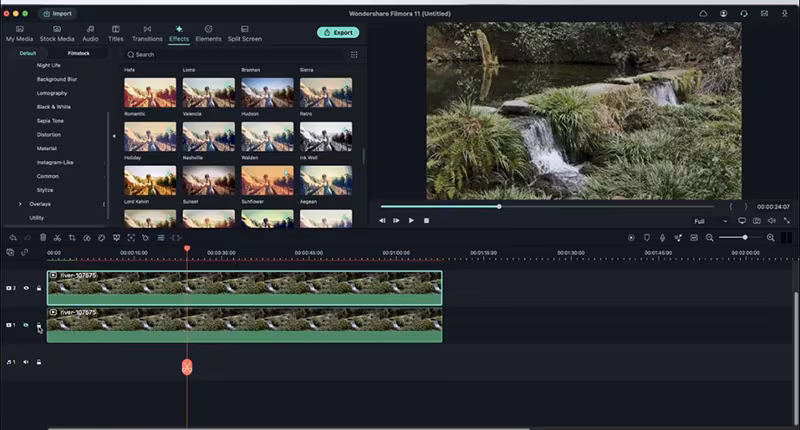The image size is (800, 430).
Task: Click the Audio stretch bracket icon
Action: pos(176,238)
